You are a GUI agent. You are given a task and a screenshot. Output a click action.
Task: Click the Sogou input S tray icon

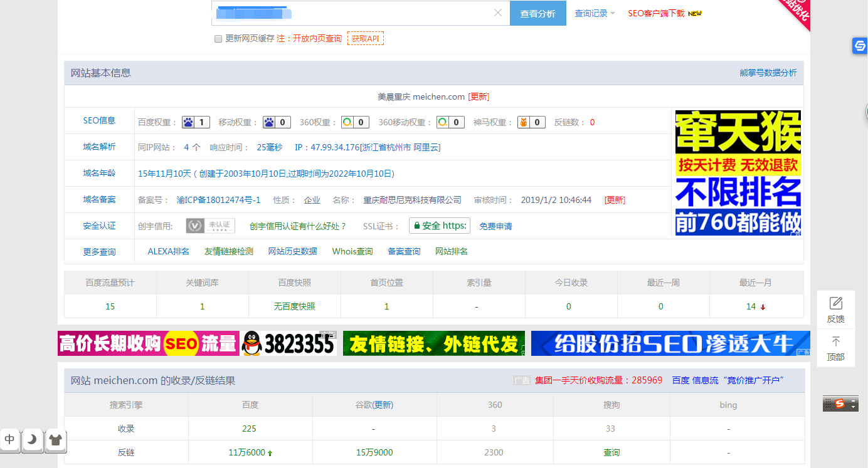click(x=840, y=403)
